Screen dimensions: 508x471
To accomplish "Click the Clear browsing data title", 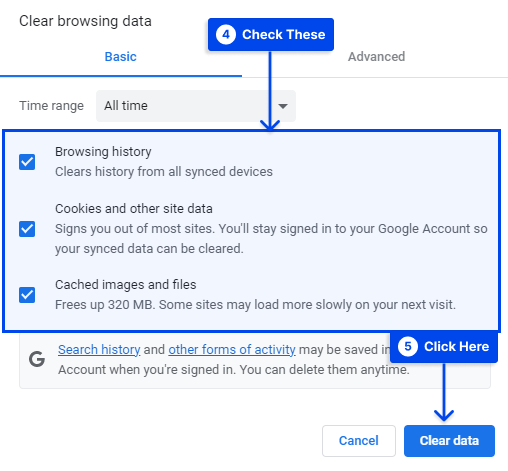I will point(85,21).
